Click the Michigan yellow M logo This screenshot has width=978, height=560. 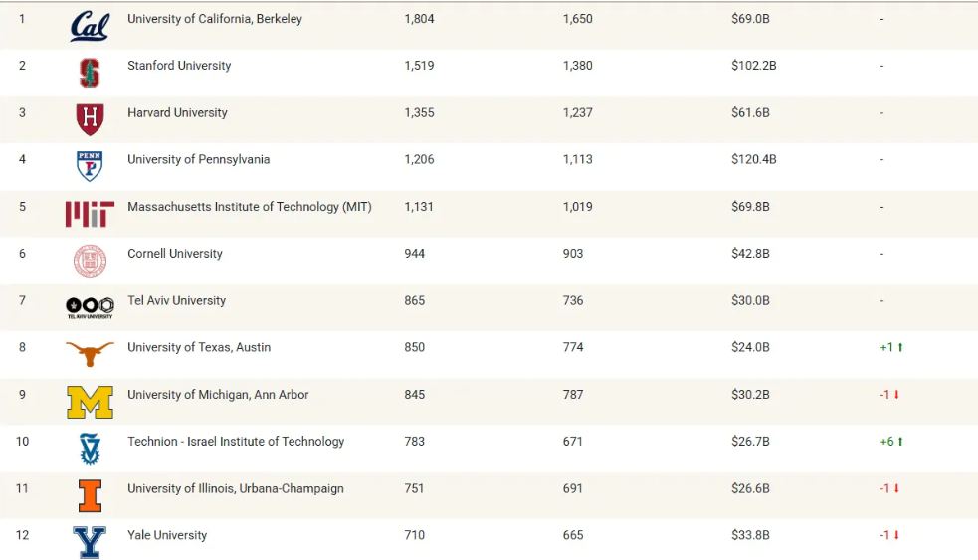click(x=90, y=401)
